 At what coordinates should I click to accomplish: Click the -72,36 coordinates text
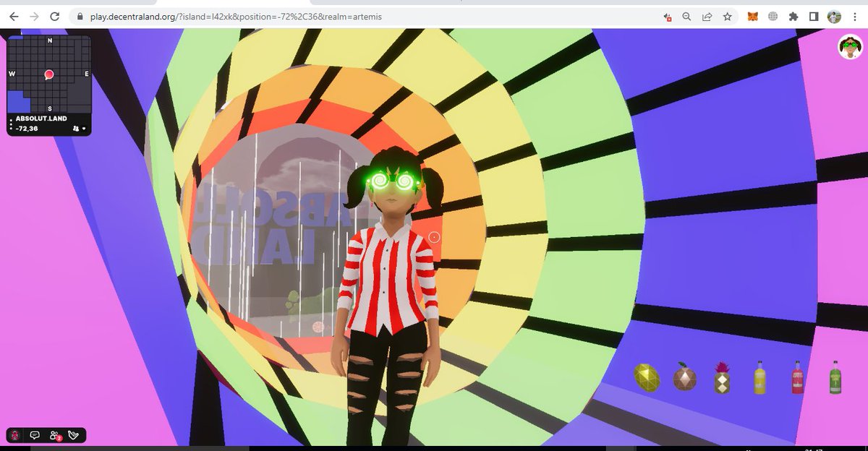27,129
